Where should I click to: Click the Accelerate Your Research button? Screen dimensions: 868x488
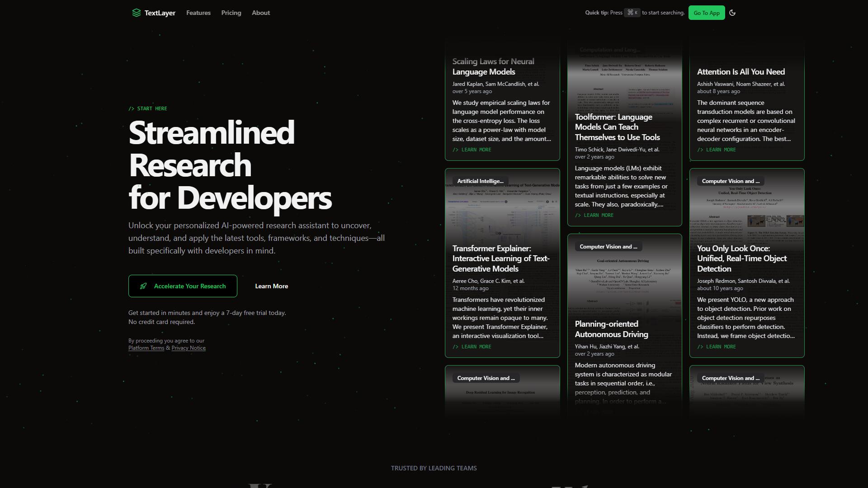[x=183, y=286]
